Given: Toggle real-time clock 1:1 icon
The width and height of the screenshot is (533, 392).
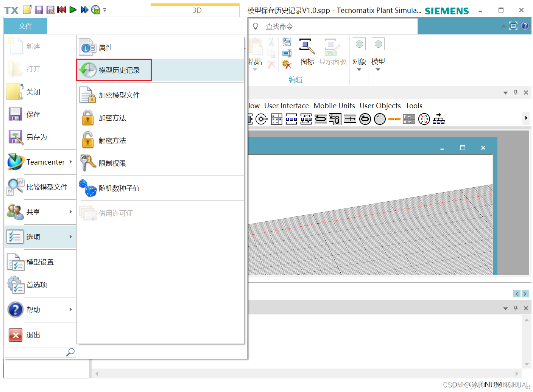Looking at the screenshot, I should tap(96, 9).
